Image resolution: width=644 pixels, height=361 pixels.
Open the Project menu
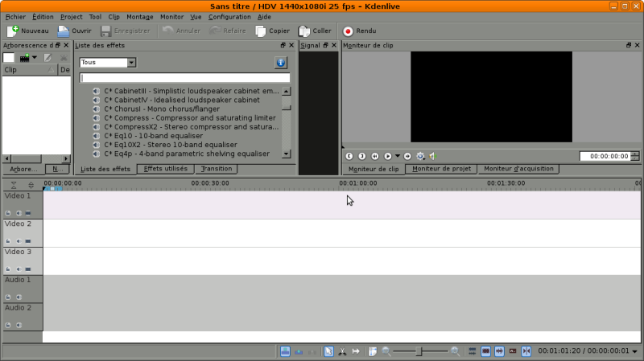coord(71,17)
